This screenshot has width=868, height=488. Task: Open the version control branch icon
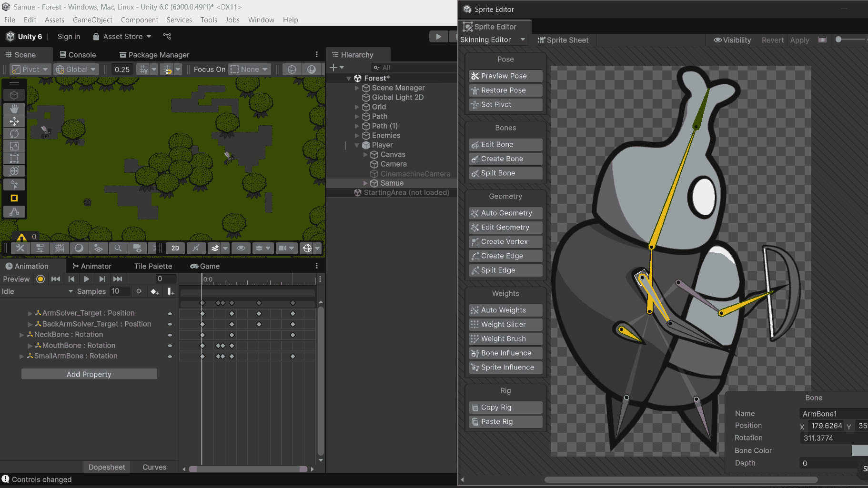click(x=167, y=37)
